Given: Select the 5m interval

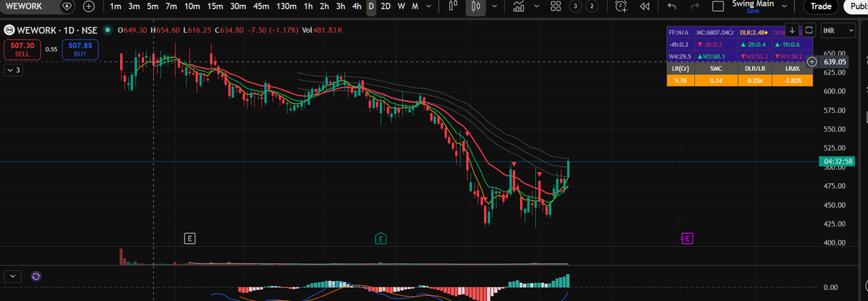Looking at the screenshot, I should (152, 7).
